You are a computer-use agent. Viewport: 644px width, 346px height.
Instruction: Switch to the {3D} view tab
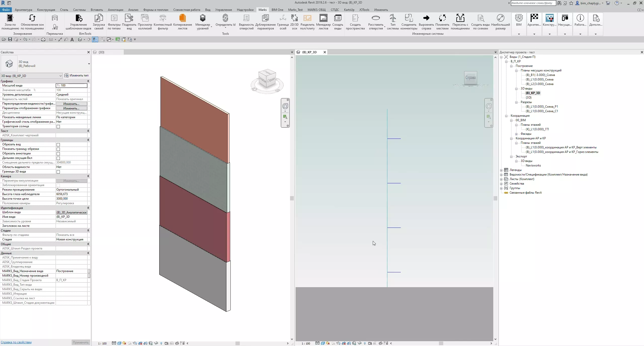101,52
